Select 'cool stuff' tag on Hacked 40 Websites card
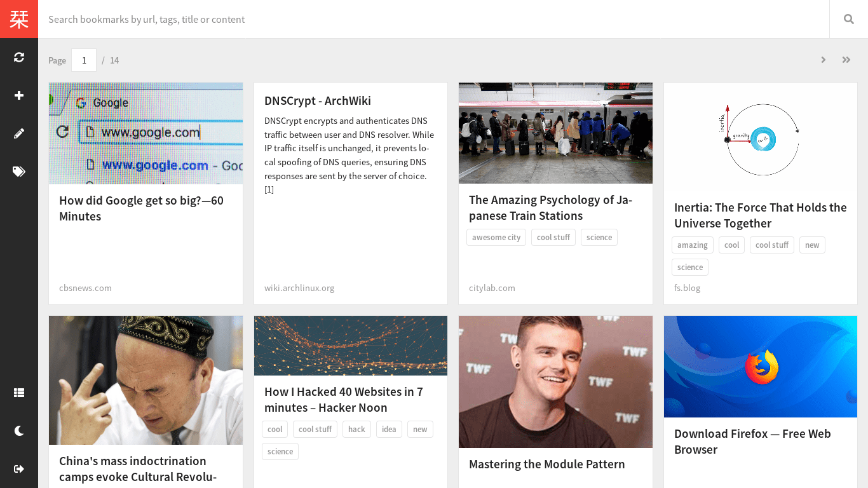This screenshot has width=868, height=488. coord(315,430)
